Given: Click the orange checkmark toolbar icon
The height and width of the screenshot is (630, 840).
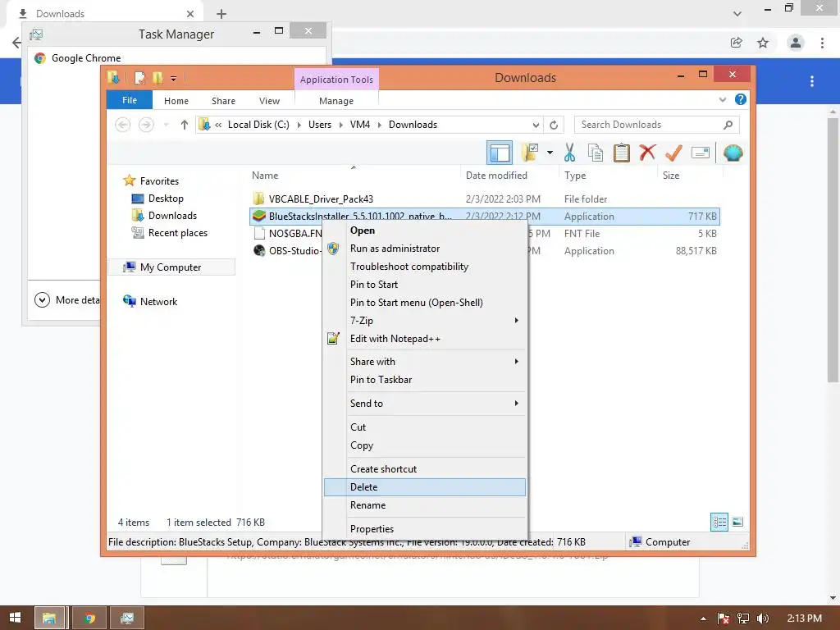Looking at the screenshot, I should pyautogui.click(x=673, y=153).
